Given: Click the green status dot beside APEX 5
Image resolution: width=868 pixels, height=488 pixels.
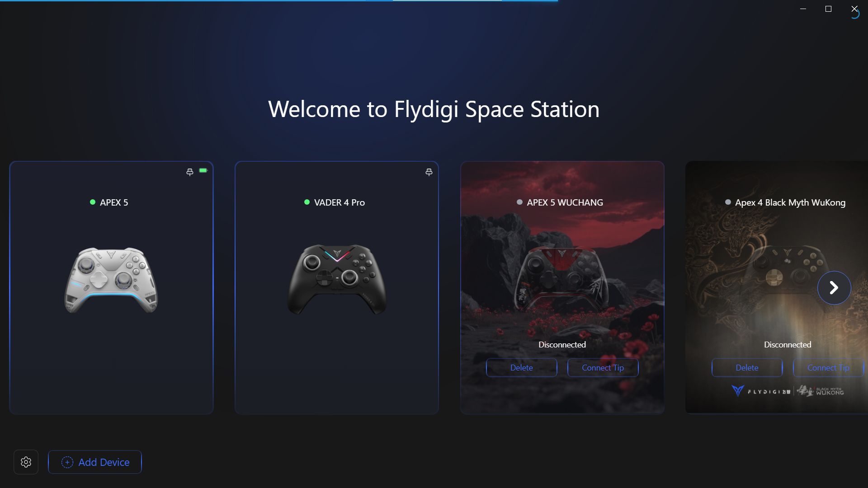Looking at the screenshot, I should tap(93, 202).
